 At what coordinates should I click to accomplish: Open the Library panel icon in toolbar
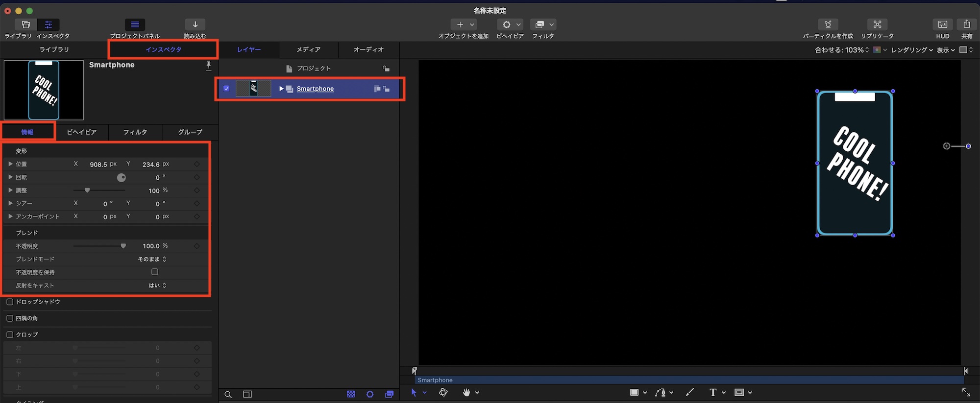click(25, 24)
